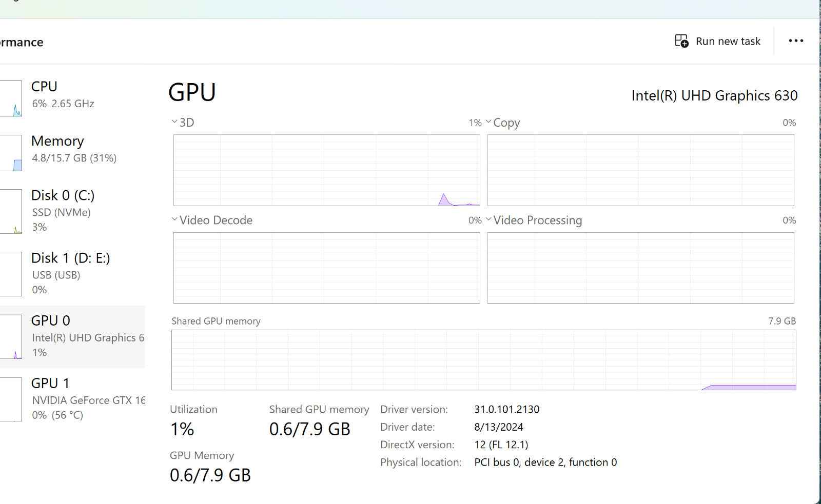The height and width of the screenshot is (504, 821).
Task: Click the Copy engine usage graph
Action: tap(640, 170)
